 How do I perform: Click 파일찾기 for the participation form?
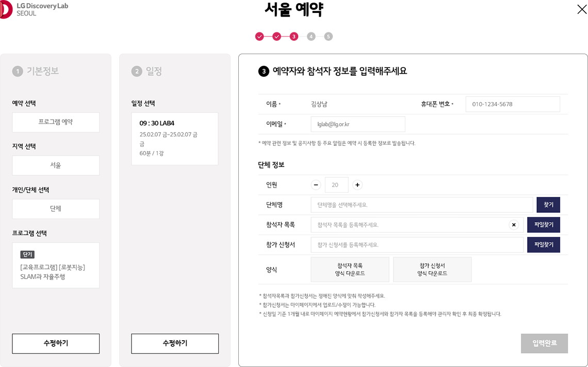click(544, 245)
